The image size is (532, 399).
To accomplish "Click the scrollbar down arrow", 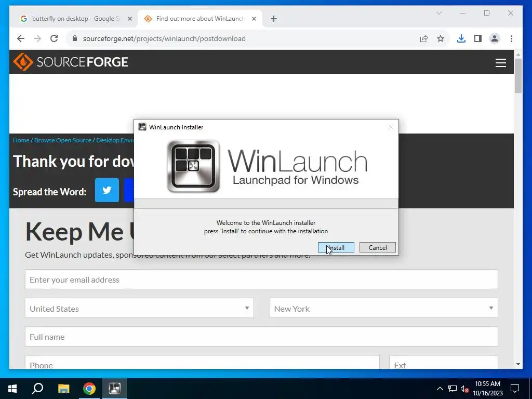I will 518,364.
